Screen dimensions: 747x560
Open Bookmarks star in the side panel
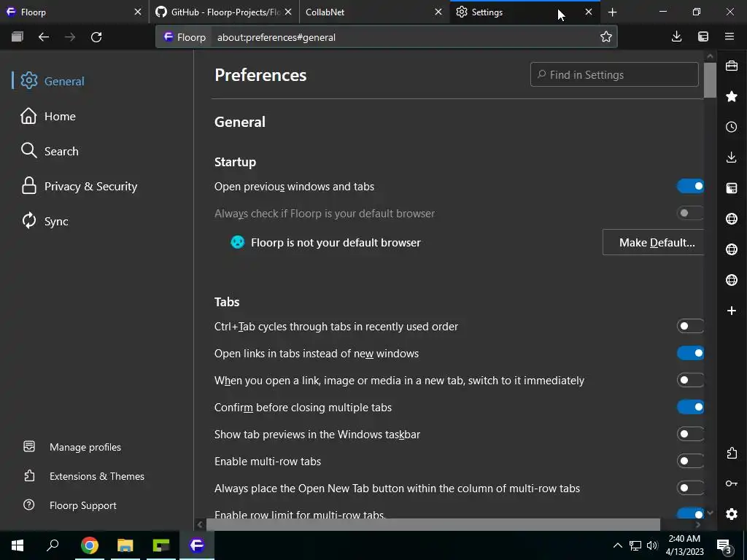coord(732,97)
